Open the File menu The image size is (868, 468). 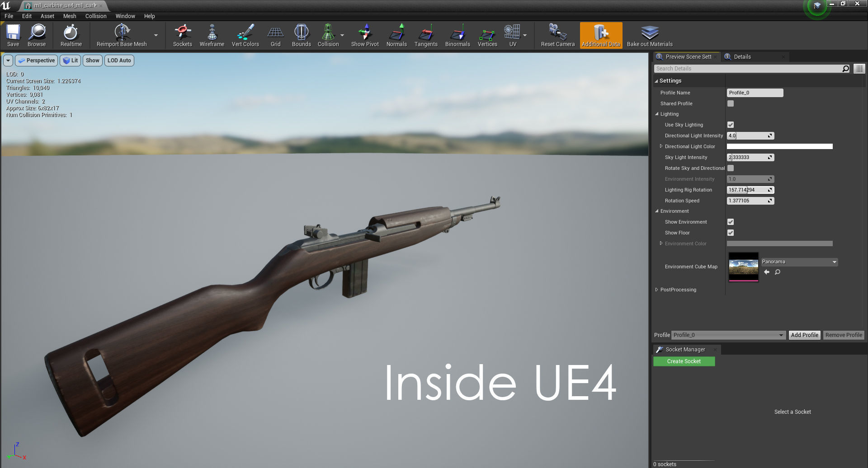(9, 16)
